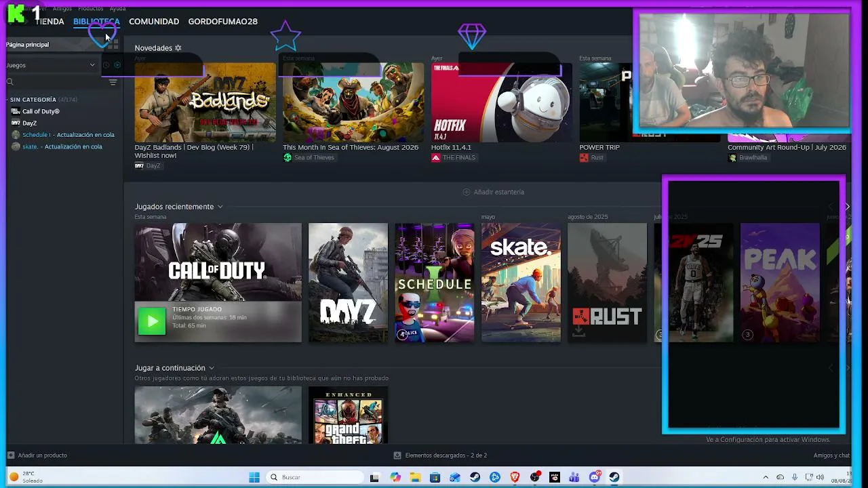
Task: Expand the Jugar a continuación dropdown
Action: 212,368
